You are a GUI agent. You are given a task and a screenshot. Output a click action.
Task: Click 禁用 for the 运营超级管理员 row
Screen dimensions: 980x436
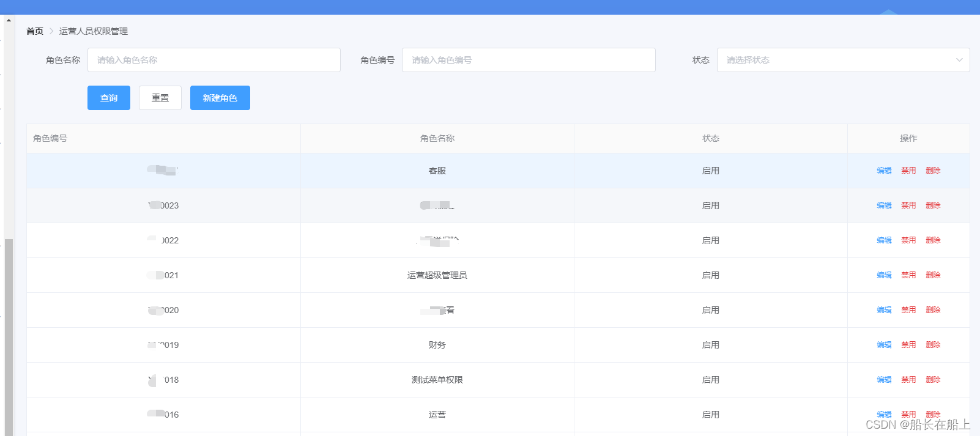[908, 275]
